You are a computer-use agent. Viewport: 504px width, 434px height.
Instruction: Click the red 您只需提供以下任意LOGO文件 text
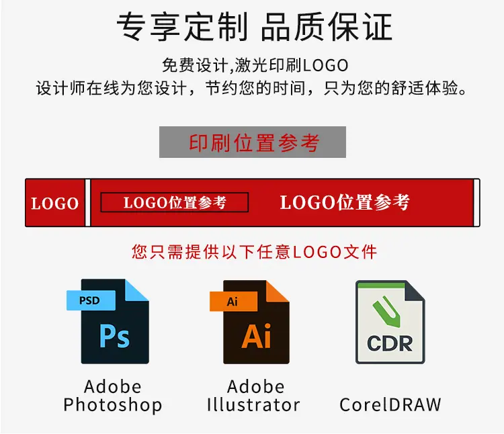click(254, 251)
